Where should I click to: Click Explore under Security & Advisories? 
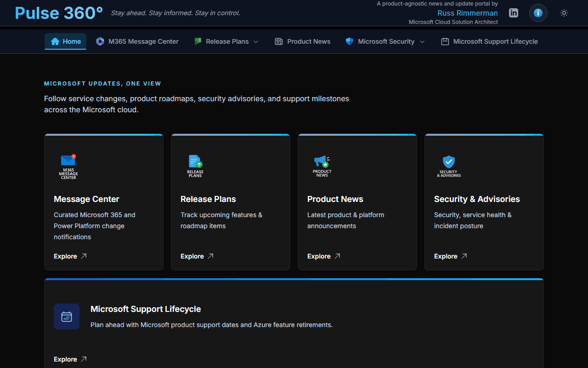pyautogui.click(x=446, y=256)
